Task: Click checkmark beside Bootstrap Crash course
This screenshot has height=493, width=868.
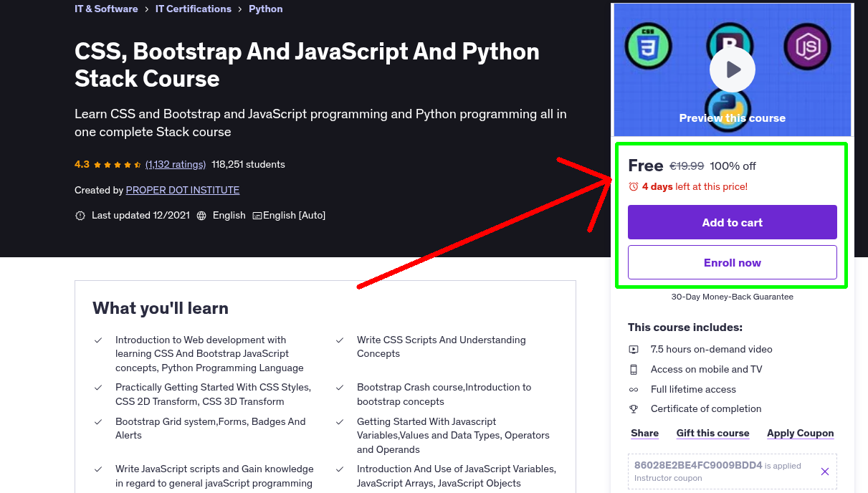Action: point(340,388)
